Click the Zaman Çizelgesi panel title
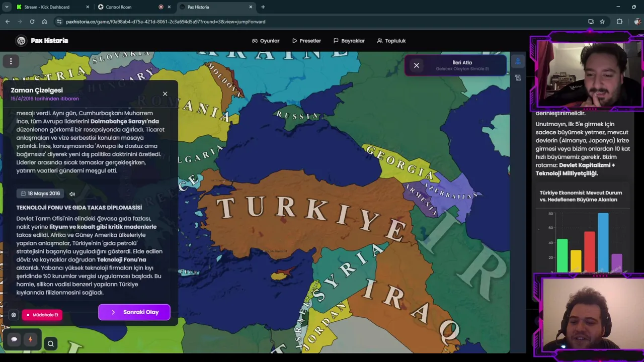The image size is (644, 362). click(37, 90)
